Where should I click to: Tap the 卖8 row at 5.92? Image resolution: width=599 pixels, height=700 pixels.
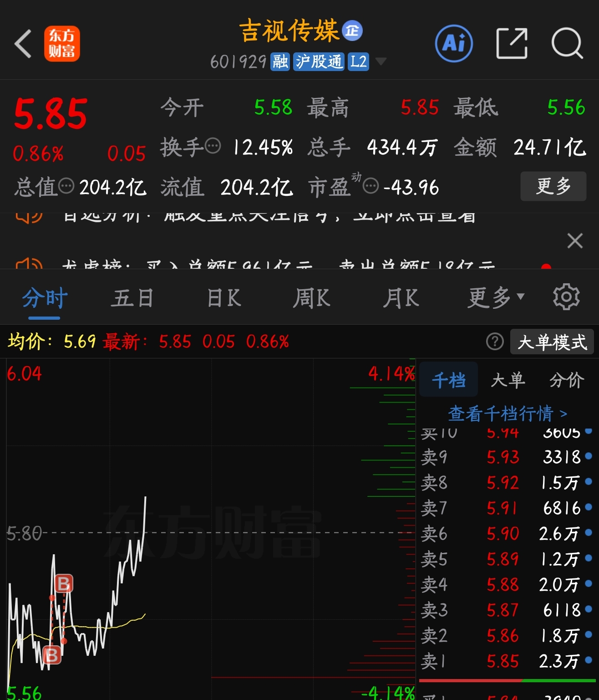click(x=507, y=482)
